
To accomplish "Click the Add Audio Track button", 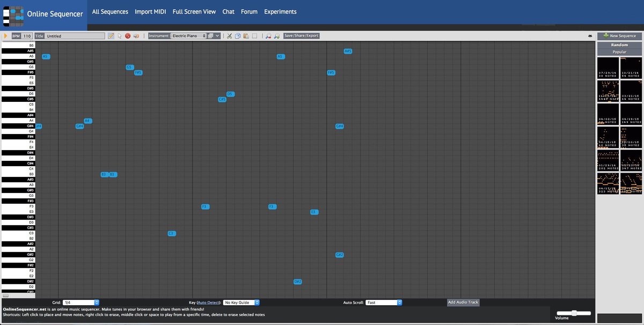I will pos(463,302).
